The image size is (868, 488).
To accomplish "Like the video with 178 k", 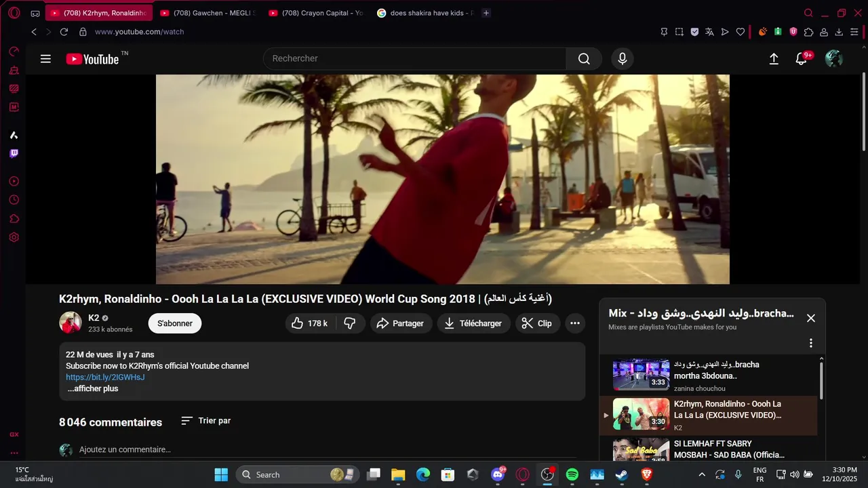I will pos(311,323).
